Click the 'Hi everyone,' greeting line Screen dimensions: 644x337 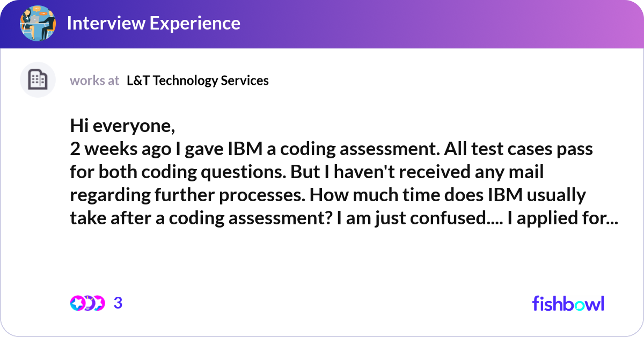pos(122,126)
